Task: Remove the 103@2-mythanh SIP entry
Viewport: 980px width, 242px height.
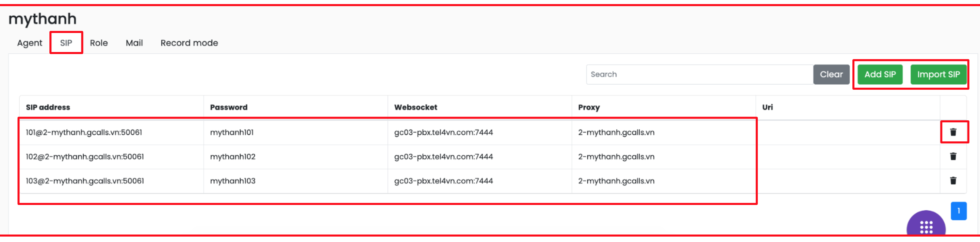Action: click(x=953, y=181)
